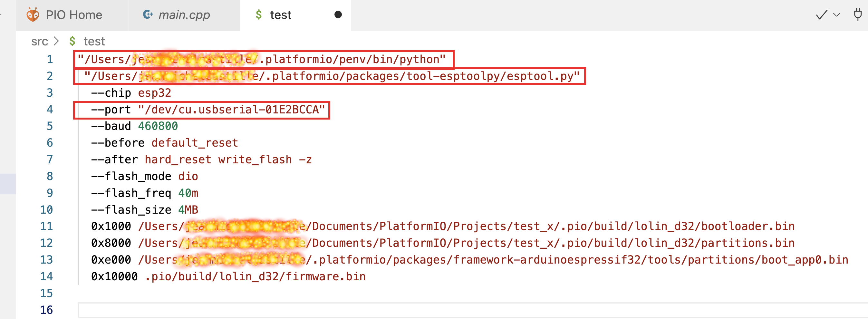The width and height of the screenshot is (868, 319).
Task: Click the bootloader.bin path
Action: 466,227
